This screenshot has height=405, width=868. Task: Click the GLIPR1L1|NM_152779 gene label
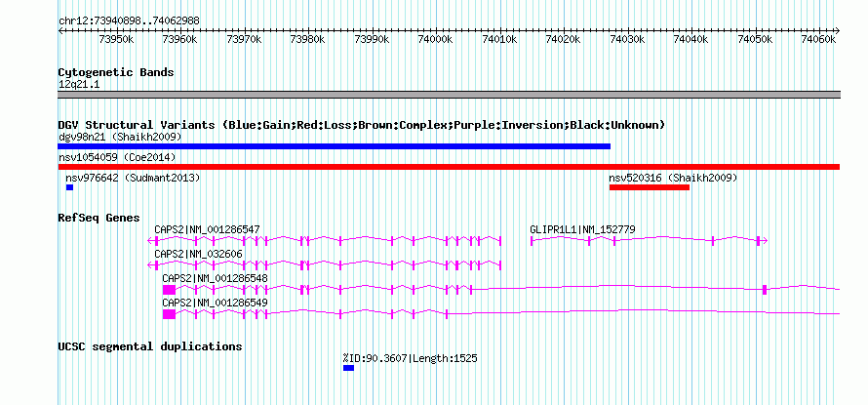(582, 229)
